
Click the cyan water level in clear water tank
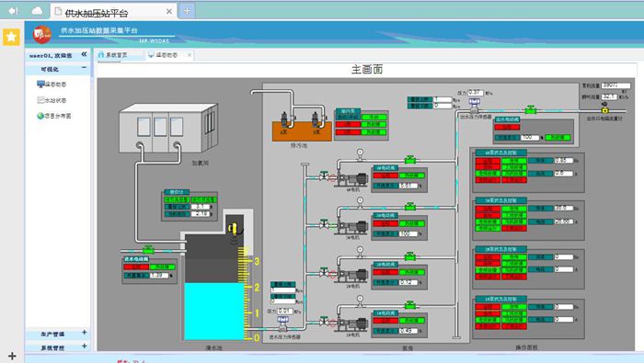[214, 312]
